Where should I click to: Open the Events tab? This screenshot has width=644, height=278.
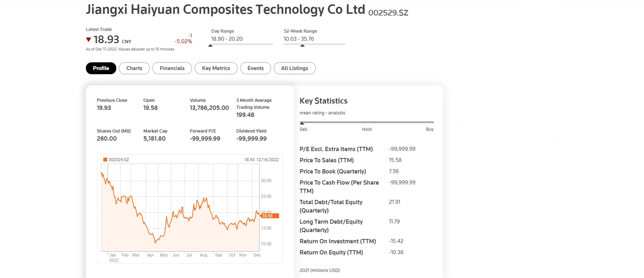coord(255,68)
